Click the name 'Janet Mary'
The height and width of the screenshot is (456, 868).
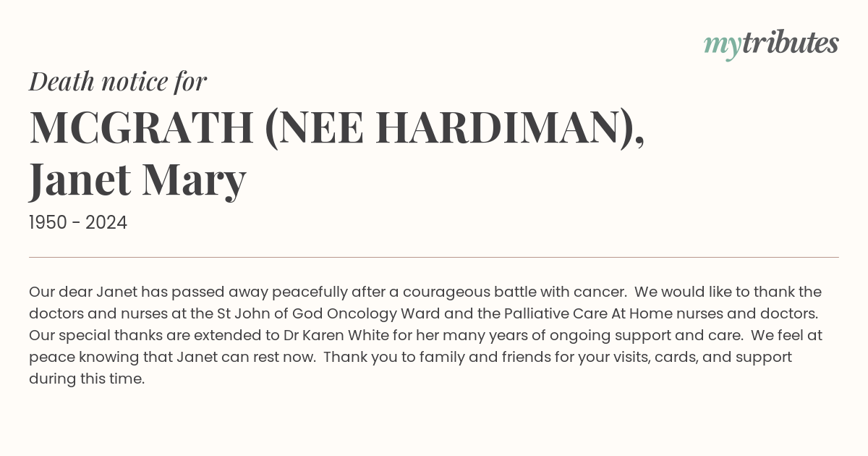coord(137,180)
